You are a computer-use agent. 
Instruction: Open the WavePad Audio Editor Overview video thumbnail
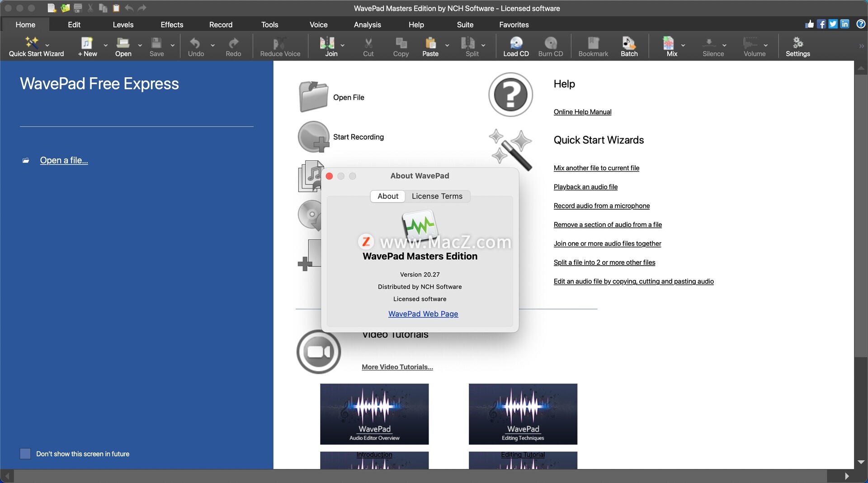click(x=374, y=414)
